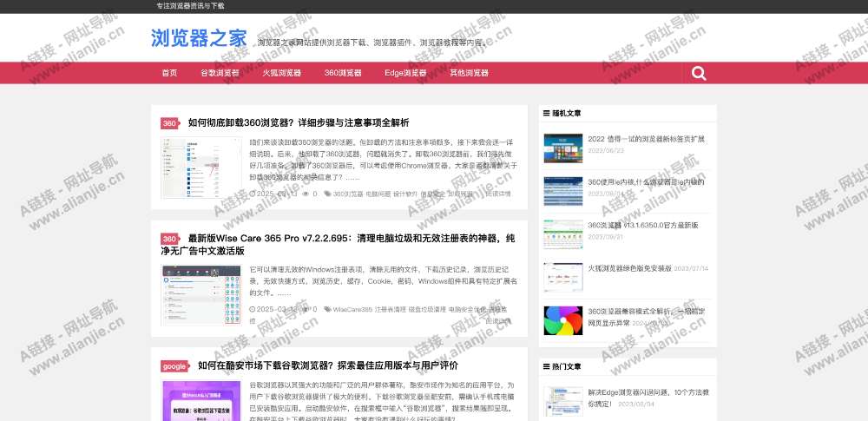Open the 谷歌浏览器 menu item

coord(220,73)
